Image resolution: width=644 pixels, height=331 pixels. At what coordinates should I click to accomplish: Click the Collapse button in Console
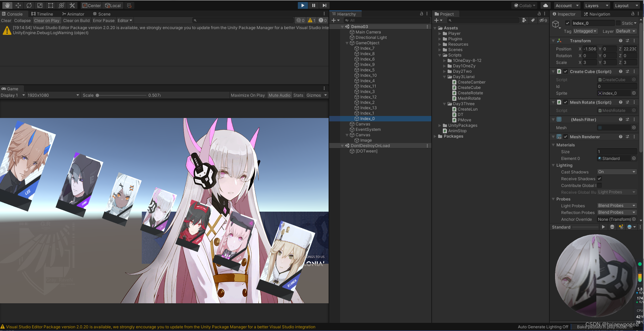tap(22, 20)
